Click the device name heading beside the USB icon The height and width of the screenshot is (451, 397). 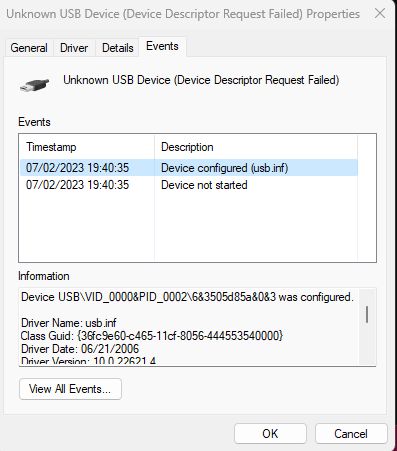click(201, 80)
